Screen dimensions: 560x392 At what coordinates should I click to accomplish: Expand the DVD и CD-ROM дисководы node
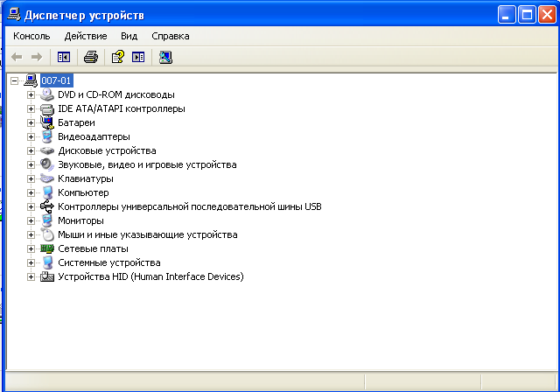pos(31,94)
